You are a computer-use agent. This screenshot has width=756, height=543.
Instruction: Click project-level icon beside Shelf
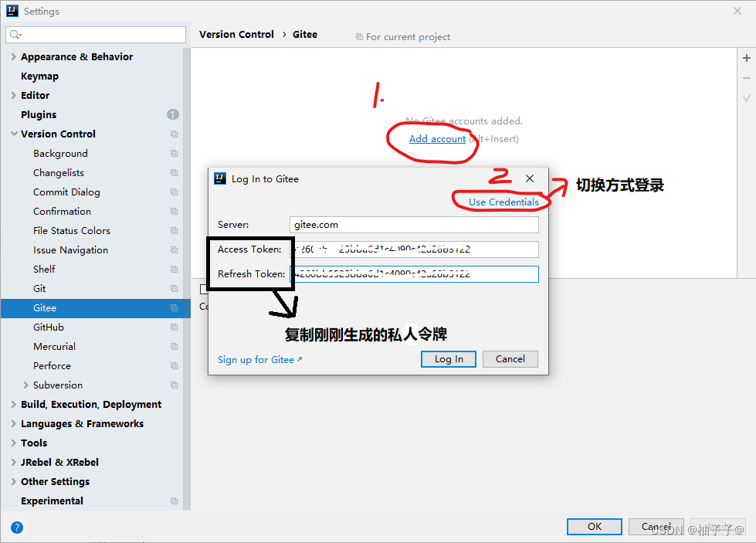coord(174,269)
